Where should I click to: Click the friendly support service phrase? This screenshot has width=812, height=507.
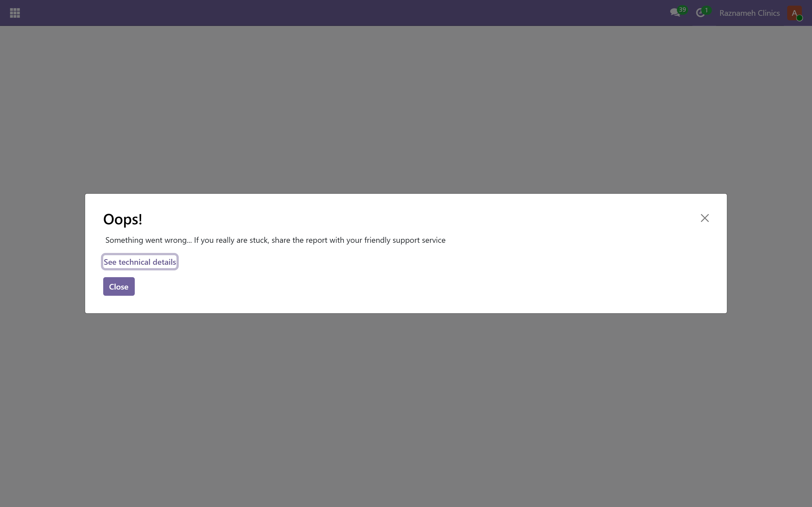(x=405, y=240)
